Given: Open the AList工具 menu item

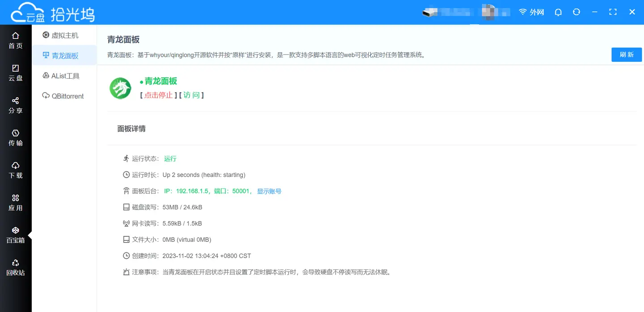Looking at the screenshot, I should (64, 76).
